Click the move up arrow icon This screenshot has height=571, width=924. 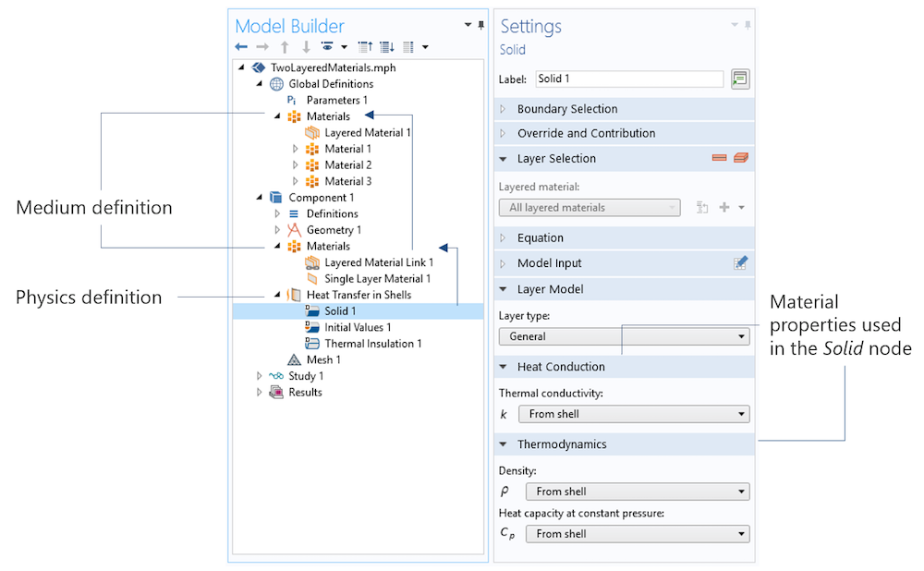tap(285, 47)
